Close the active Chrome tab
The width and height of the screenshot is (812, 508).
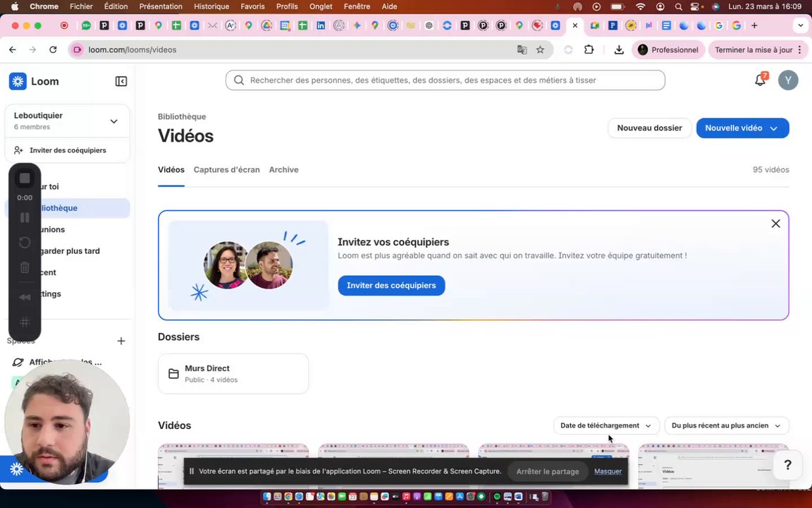click(x=575, y=25)
